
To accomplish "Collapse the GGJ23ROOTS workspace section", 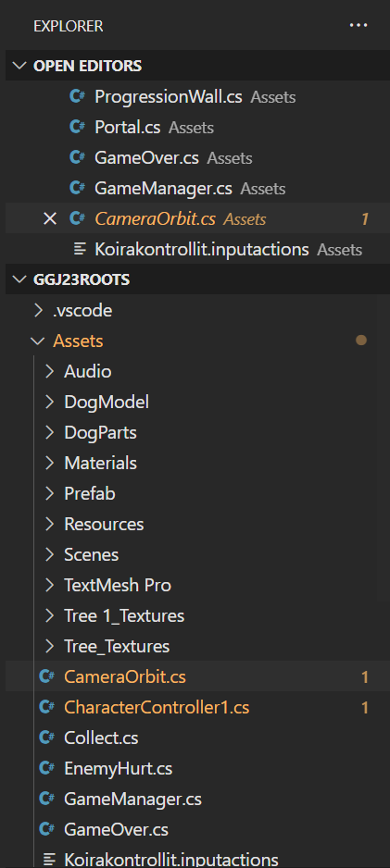I will tap(20, 279).
